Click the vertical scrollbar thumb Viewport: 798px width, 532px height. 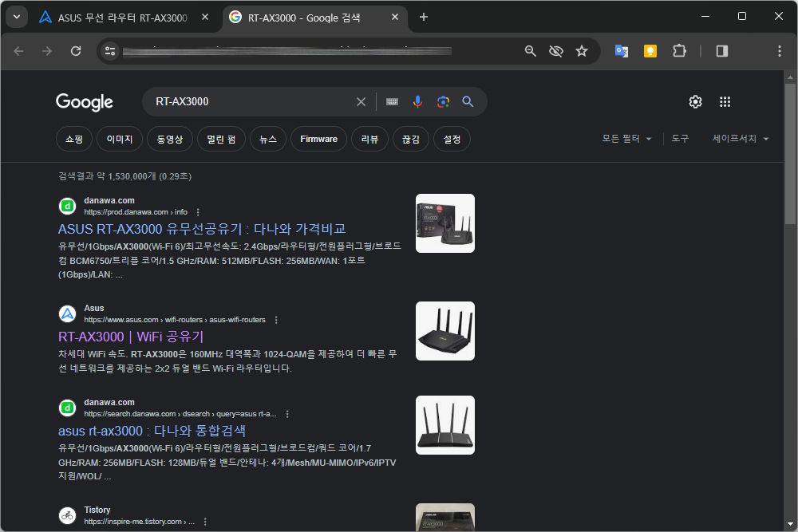tap(790, 154)
